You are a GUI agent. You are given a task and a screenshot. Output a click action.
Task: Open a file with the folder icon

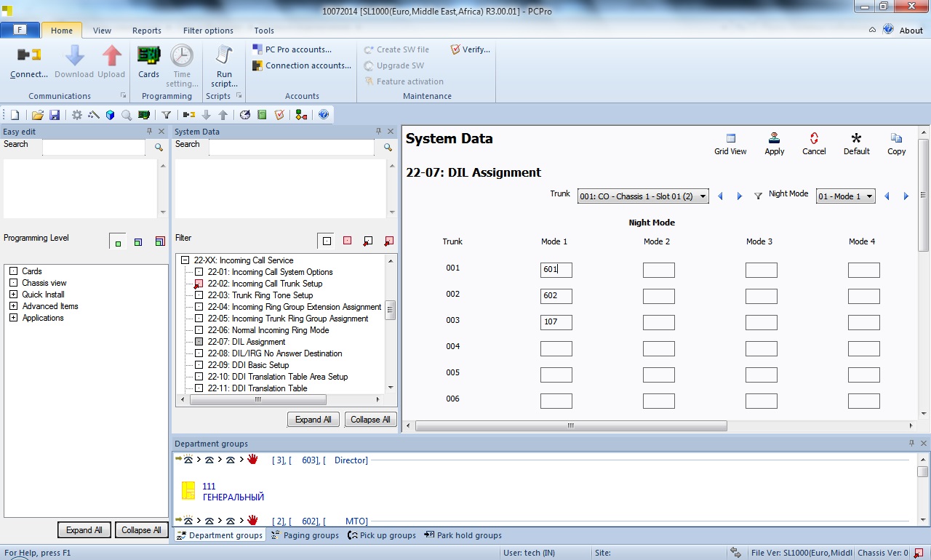pyautogui.click(x=38, y=115)
